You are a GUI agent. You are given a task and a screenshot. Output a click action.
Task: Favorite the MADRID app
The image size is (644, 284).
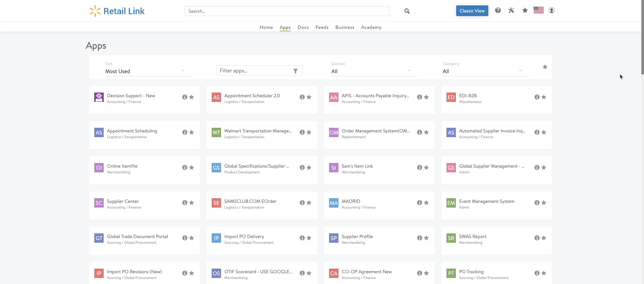tap(426, 203)
